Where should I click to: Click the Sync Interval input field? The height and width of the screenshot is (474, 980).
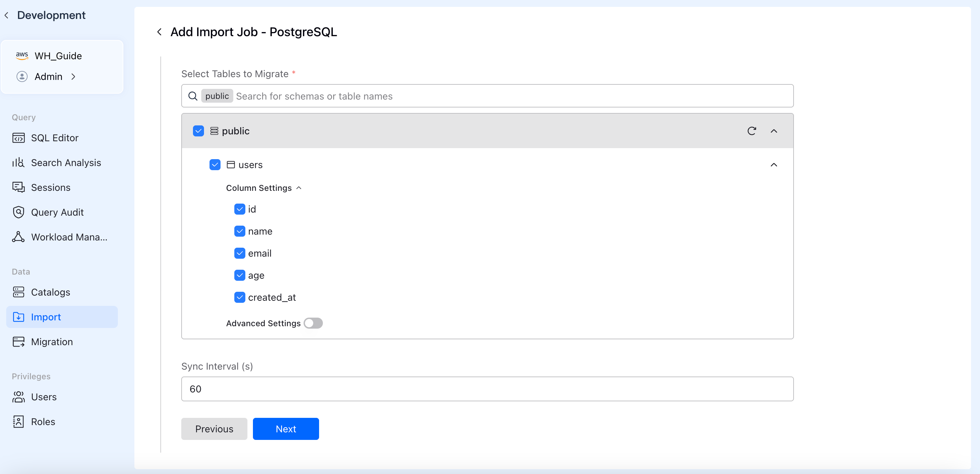pos(487,389)
